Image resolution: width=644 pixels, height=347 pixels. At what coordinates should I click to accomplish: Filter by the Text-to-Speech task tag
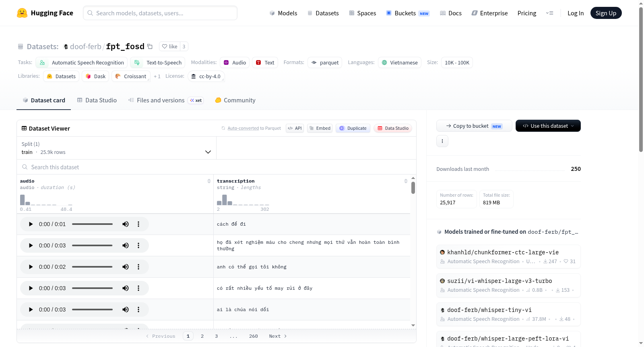[x=158, y=62]
